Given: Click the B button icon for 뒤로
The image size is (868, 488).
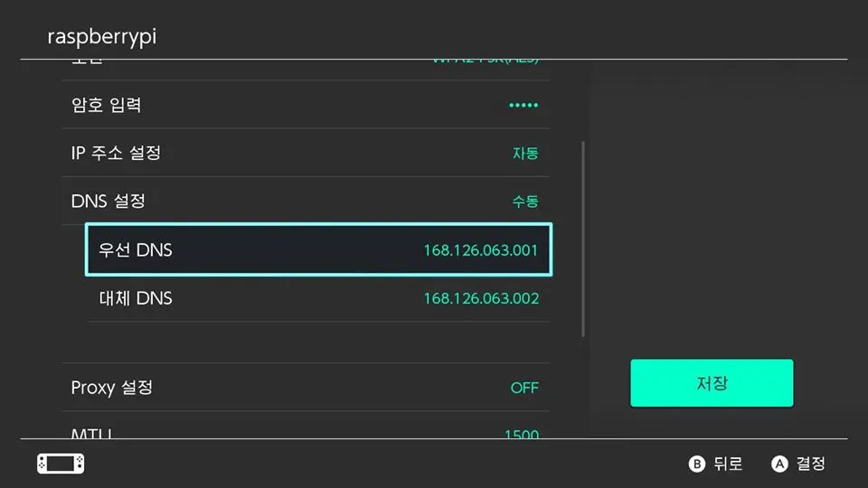Looking at the screenshot, I should pyautogui.click(x=697, y=464).
